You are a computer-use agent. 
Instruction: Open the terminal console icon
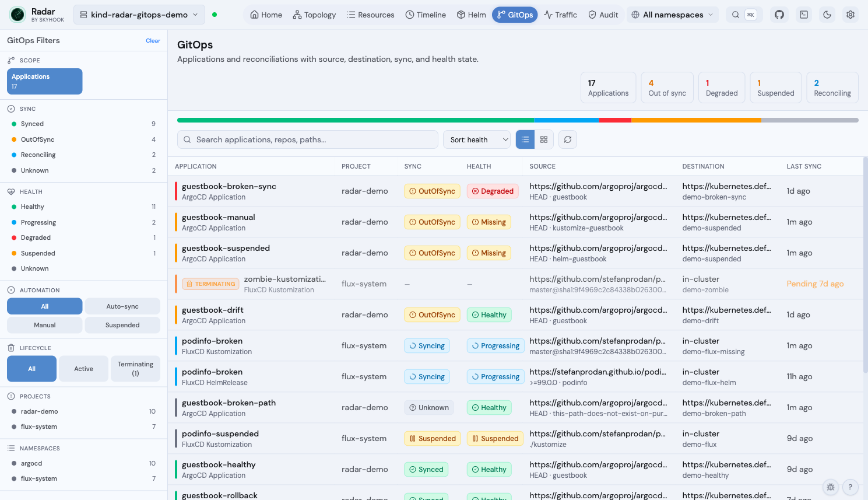point(804,15)
